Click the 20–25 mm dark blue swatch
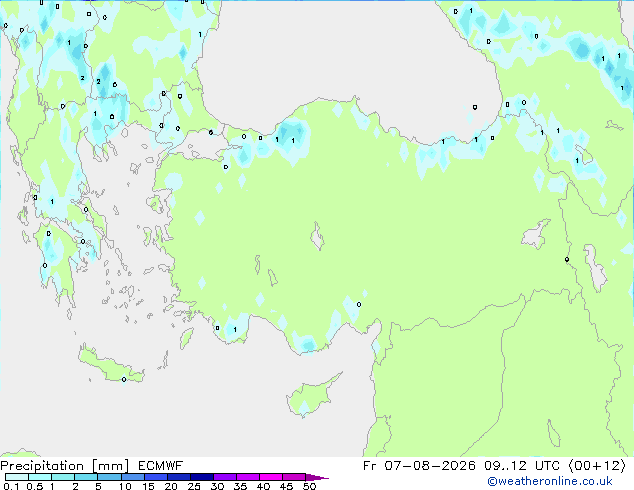The width and height of the screenshot is (634, 490). click(178, 477)
